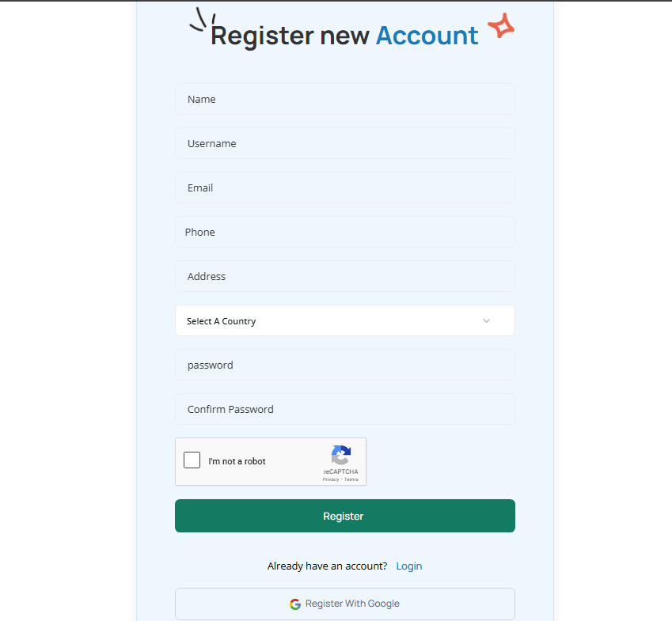Click the Google icon on the sign-up button

click(x=294, y=604)
